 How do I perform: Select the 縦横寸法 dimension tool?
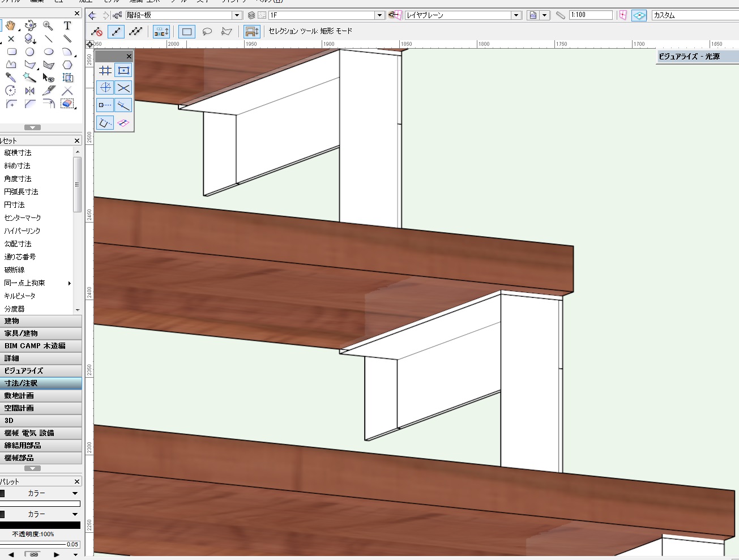[x=18, y=153]
